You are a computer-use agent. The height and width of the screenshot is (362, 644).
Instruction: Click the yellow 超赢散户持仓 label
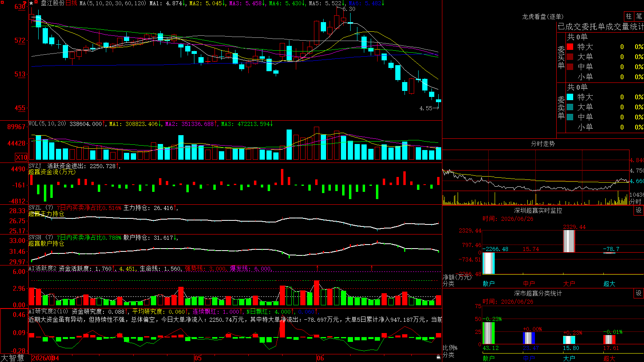tap(46, 243)
